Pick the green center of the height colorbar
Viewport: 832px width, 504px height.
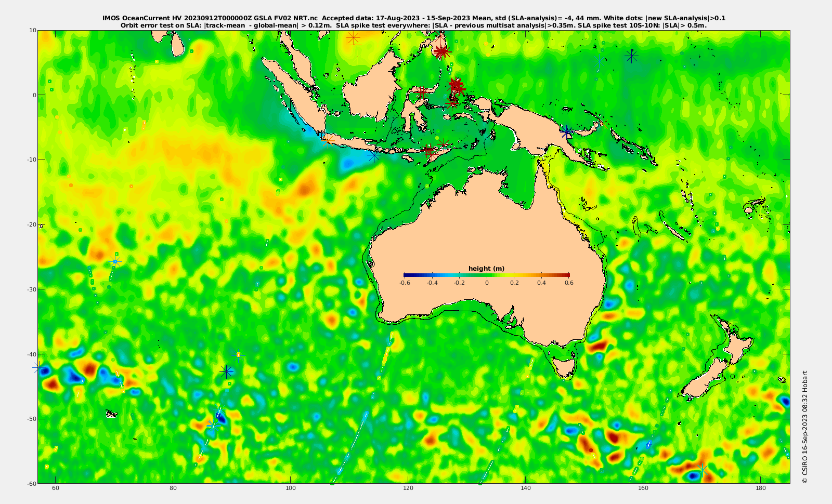(487, 275)
